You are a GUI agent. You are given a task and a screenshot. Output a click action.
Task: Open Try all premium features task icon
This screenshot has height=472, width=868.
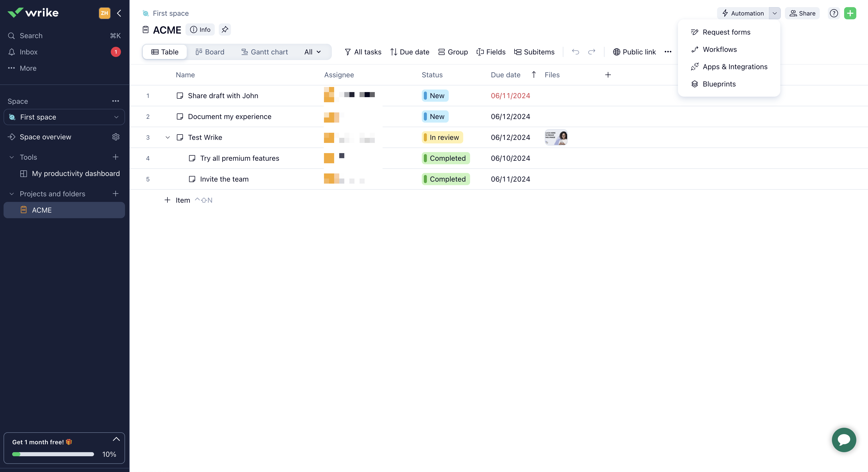pos(192,158)
